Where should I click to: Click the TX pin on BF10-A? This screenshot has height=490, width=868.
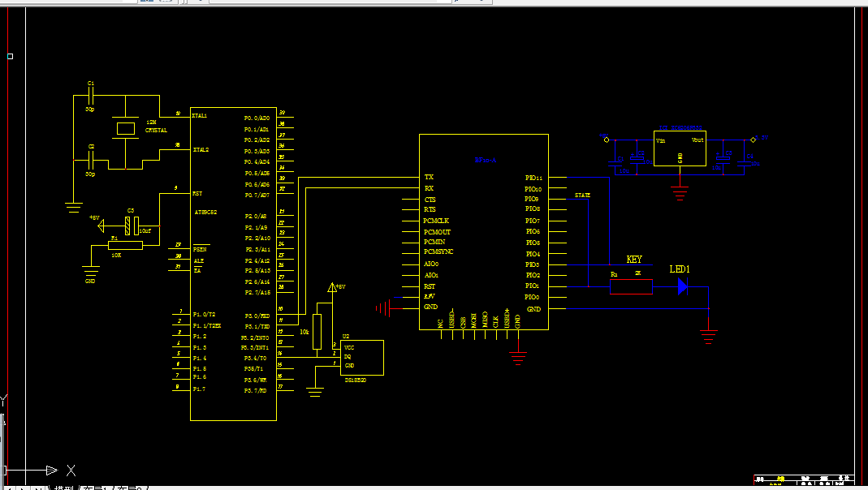[429, 177]
